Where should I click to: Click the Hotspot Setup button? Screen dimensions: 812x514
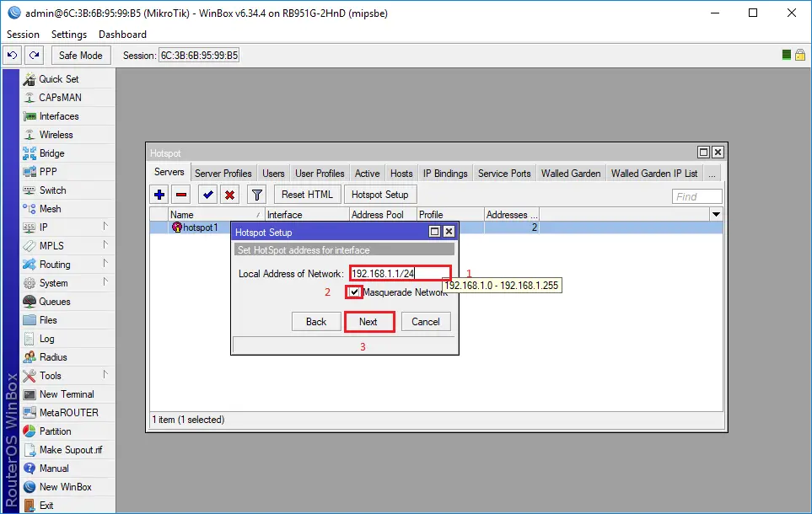click(380, 195)
